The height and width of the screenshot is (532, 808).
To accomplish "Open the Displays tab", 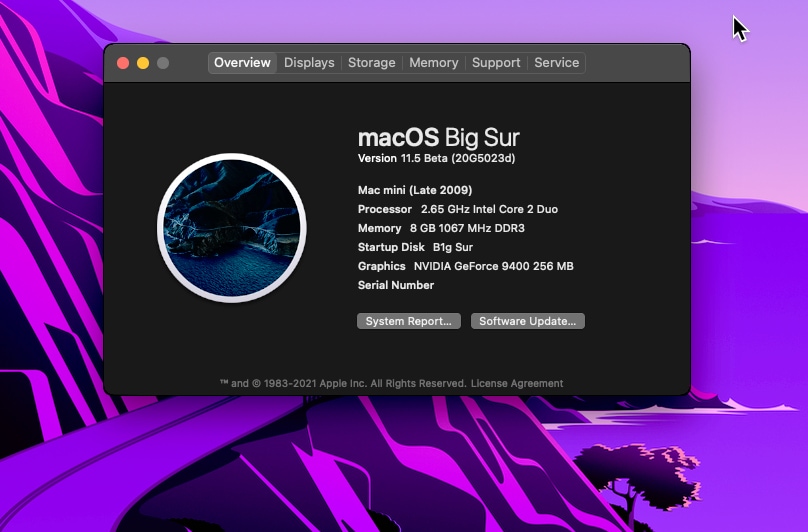I will pyautogui.click(x=309, y=63).
